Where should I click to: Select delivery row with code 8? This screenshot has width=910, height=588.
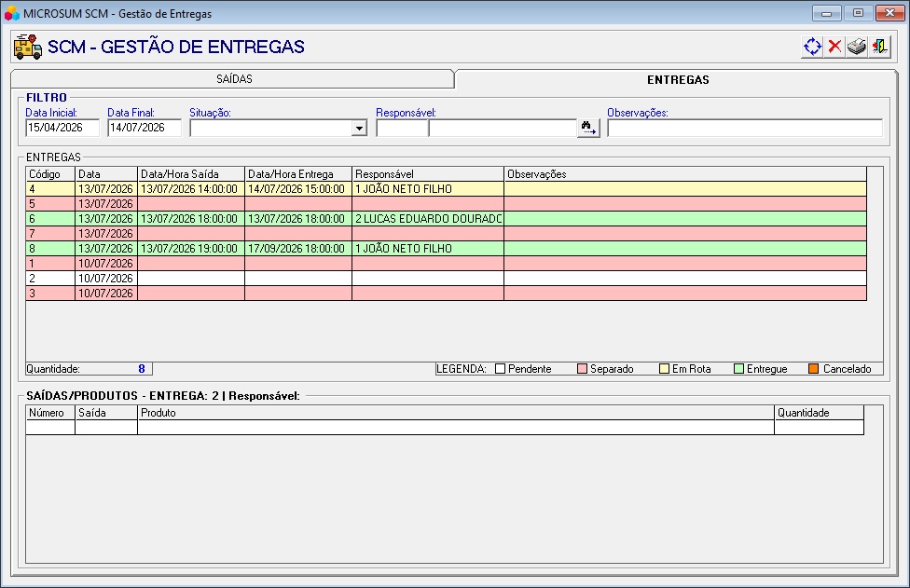[x=447, y=249]
